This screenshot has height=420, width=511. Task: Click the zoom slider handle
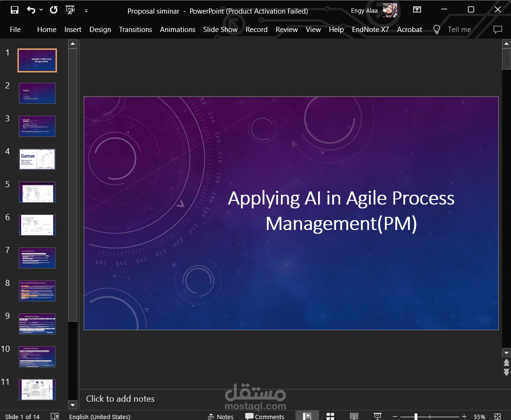click(416, 416)
